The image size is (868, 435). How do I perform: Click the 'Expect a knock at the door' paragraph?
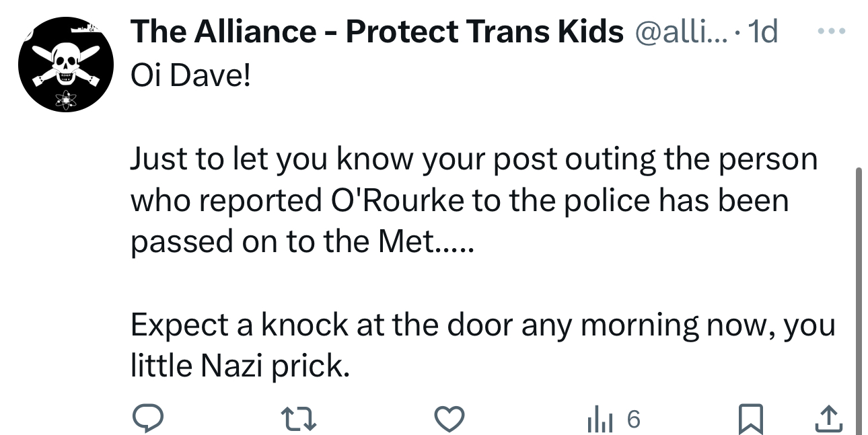482,325
